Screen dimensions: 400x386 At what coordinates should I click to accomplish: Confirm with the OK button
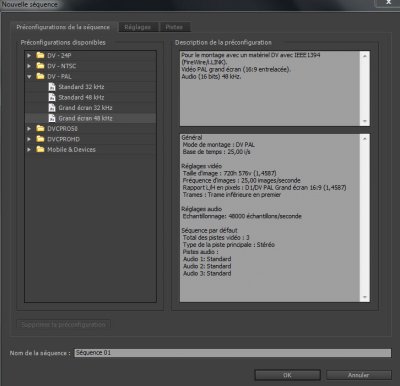(x=287, y=375)
